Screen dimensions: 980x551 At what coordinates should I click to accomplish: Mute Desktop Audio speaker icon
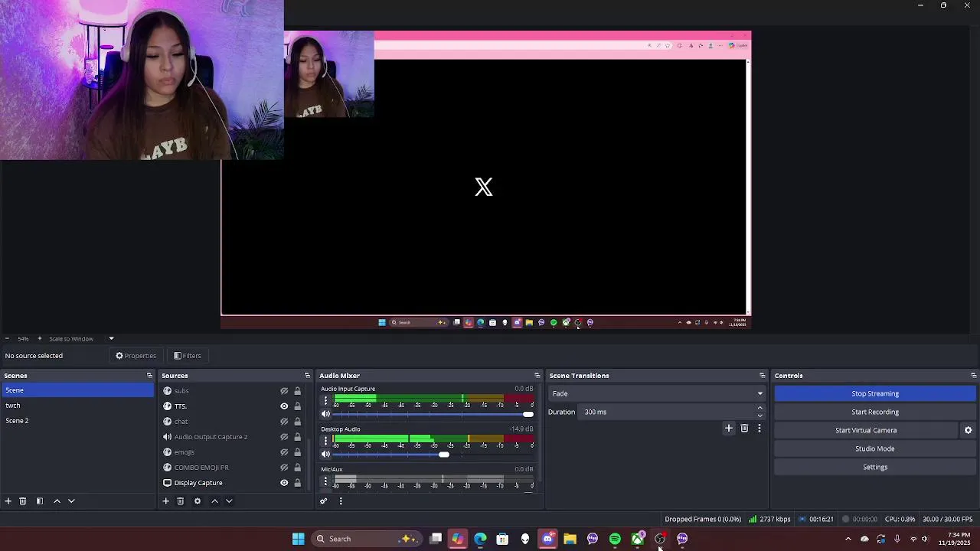coord(325,455)
